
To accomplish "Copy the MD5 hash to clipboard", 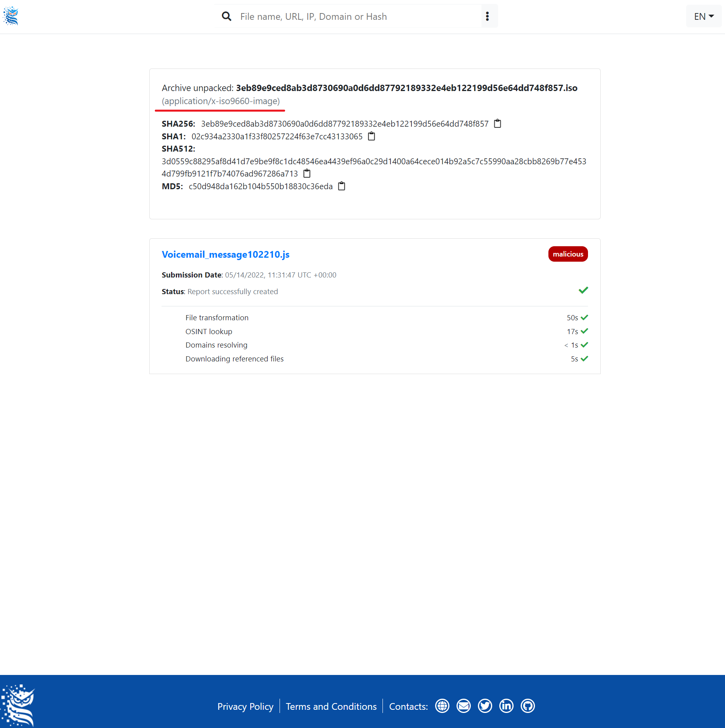I will (341, 186).
